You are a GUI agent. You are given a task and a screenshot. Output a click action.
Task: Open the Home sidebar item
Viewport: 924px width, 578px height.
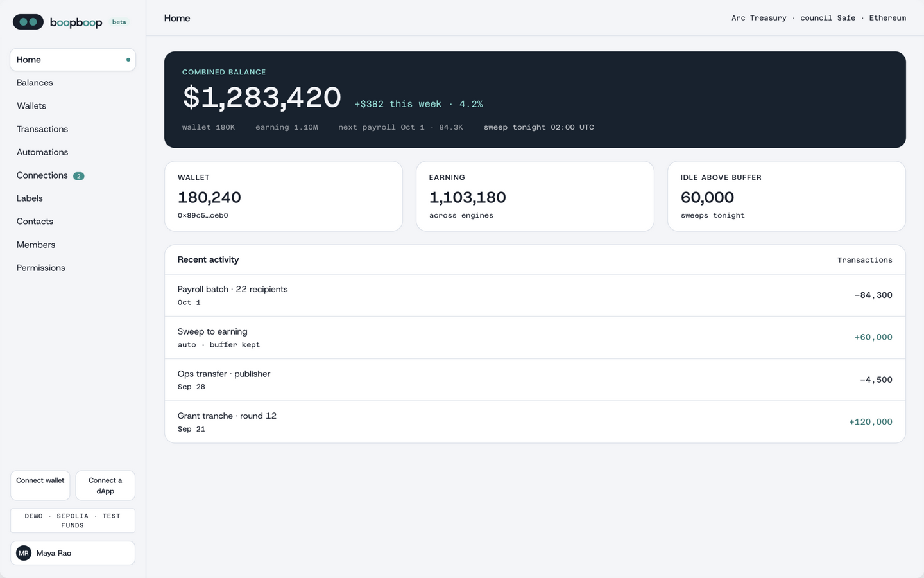(73, 60)
